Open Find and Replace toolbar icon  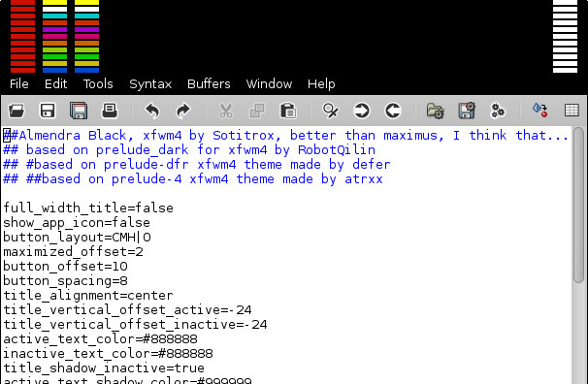point(330,111)
